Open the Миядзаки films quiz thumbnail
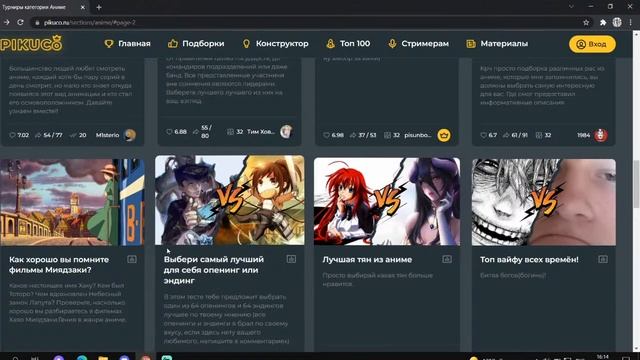Image resolution: width=640 pixels, height=360 pixels. 72,202
